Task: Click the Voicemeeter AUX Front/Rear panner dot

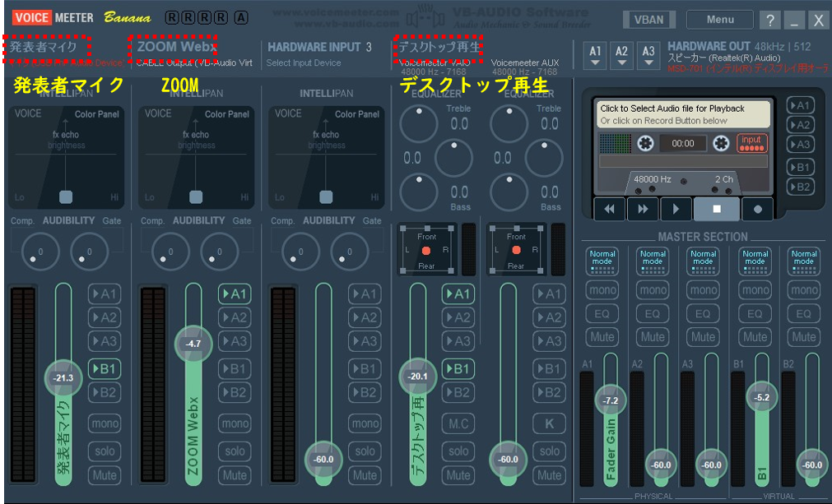Action: (516, 250)
